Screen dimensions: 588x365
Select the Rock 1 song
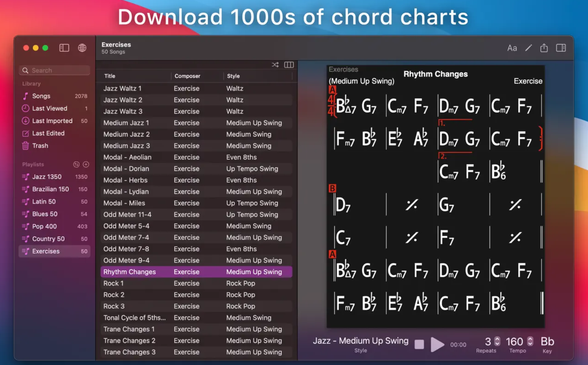[x=196, y=283]
